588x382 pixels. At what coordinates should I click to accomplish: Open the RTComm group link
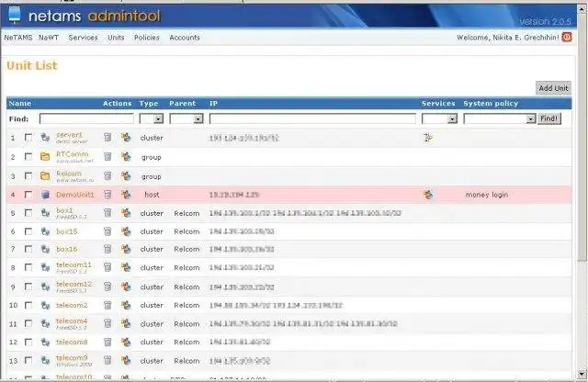pos(72,154)
